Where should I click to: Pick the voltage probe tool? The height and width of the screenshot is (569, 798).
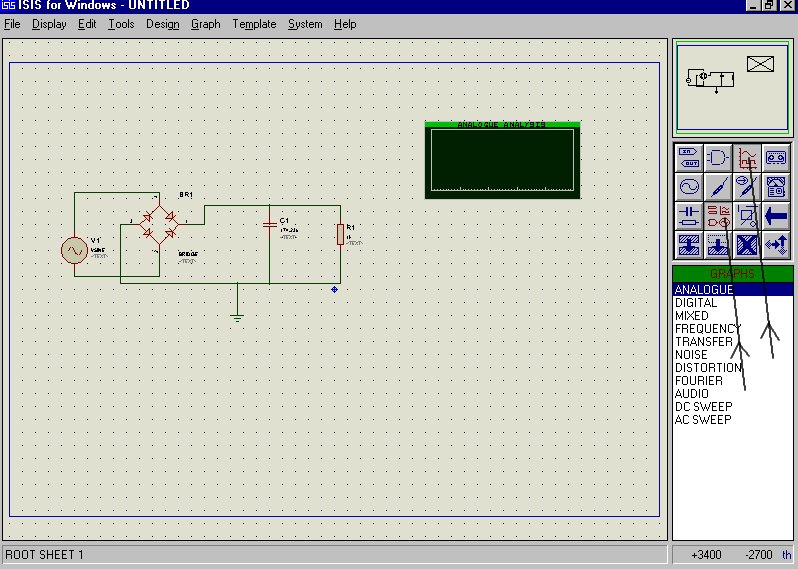point(718,186)
